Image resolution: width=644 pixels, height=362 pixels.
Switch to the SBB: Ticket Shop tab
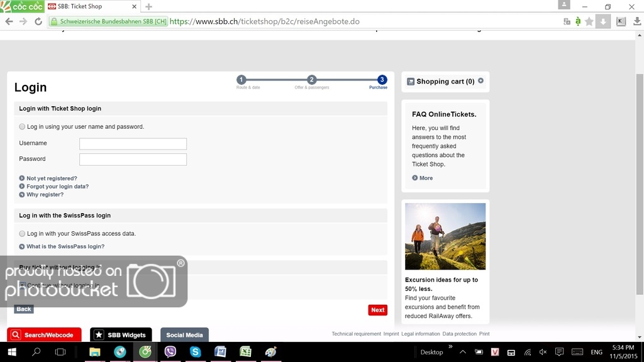point(92,6)
